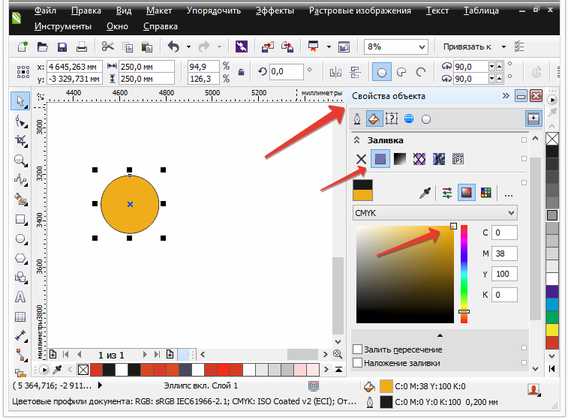Choose the fountain fill type icon

tap(400, 159)
